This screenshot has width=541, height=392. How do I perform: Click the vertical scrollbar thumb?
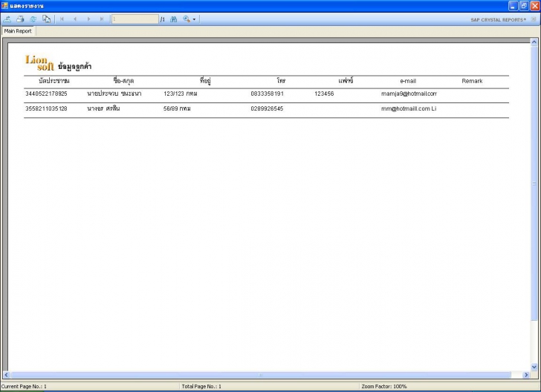pos(534,183)
